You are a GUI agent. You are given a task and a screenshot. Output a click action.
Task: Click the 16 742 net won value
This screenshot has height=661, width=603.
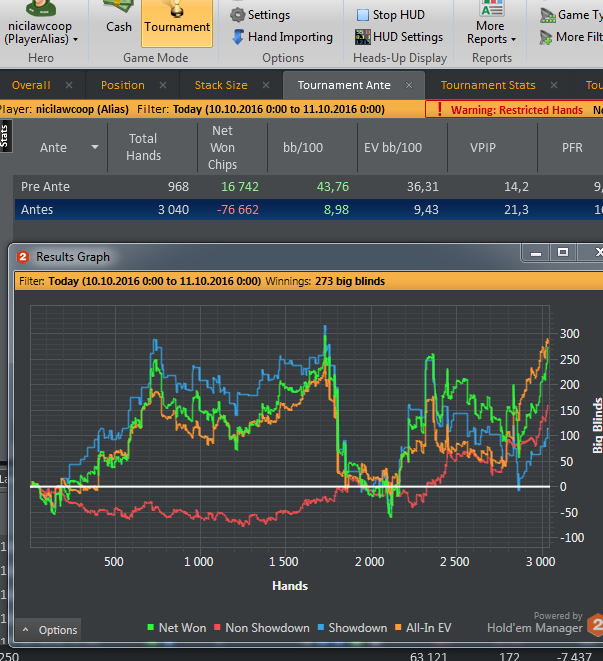point(240,187)
